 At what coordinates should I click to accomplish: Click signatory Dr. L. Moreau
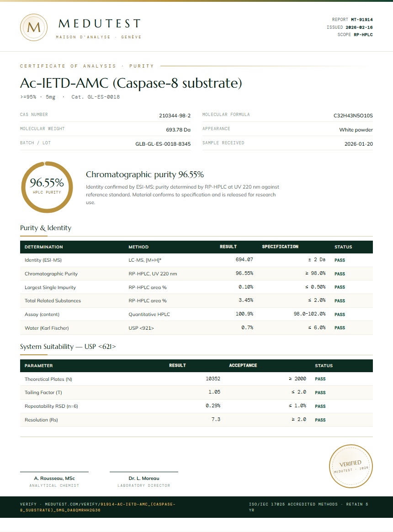tap(144, 479)
